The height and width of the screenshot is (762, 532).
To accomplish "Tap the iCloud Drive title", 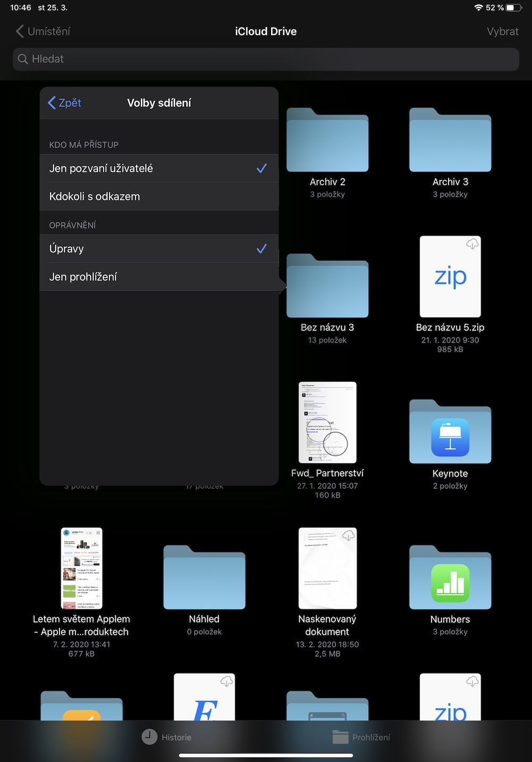I will click(266, 31).
